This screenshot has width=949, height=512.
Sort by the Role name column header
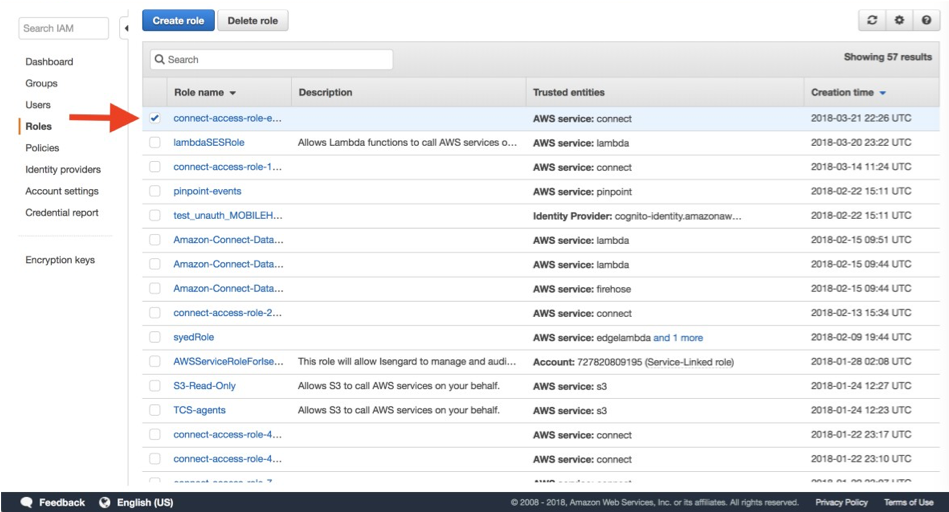coord(205,93)
